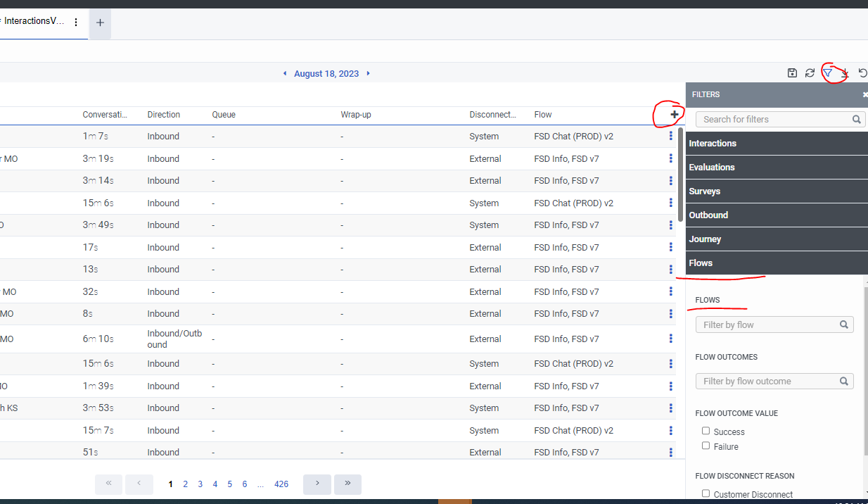Screen dimensions: 868x504
Task: Sort by Direction column header
Action: pyautogui.click(x=164, y=115)
